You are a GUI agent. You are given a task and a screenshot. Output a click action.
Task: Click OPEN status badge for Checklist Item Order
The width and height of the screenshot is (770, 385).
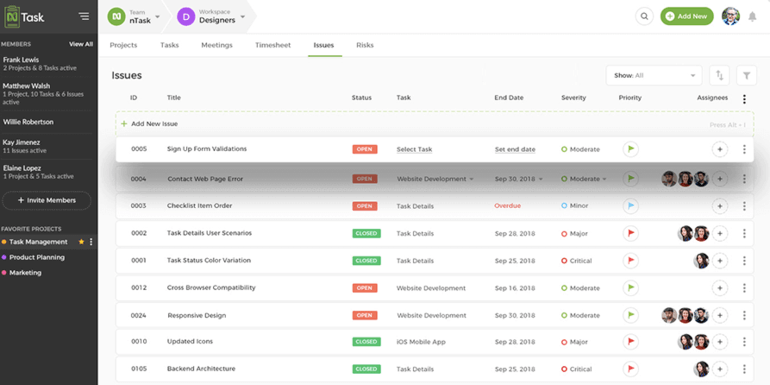[x=364, y=206]
